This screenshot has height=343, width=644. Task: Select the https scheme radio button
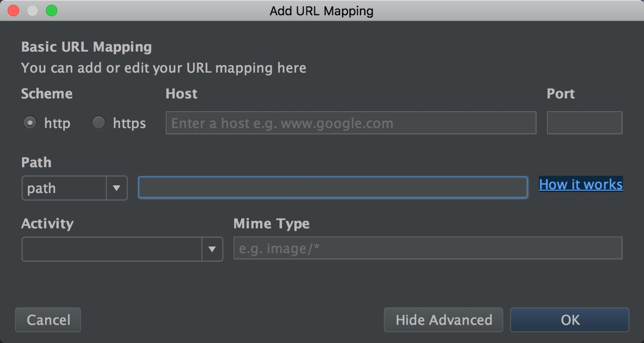(x=98, y=123)
